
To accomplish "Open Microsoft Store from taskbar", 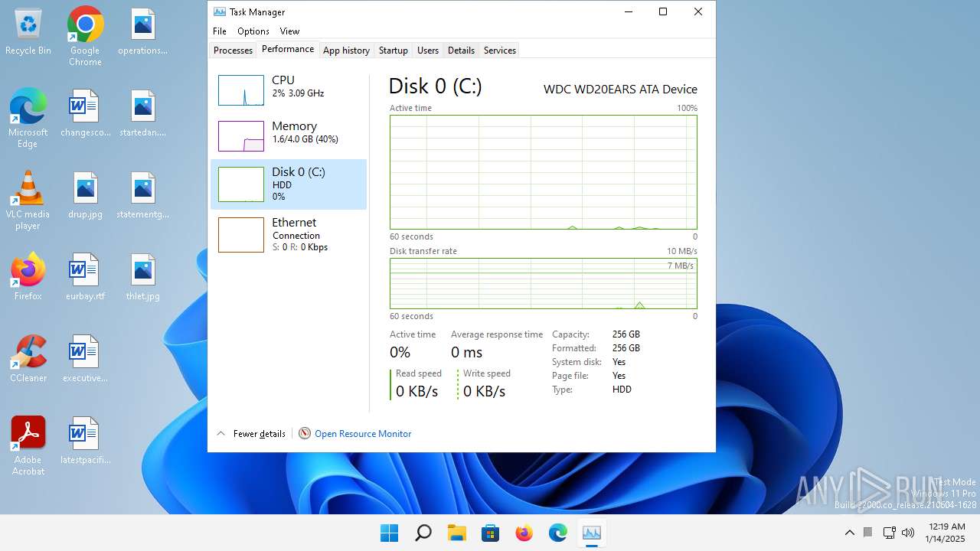I will (490, 533).
